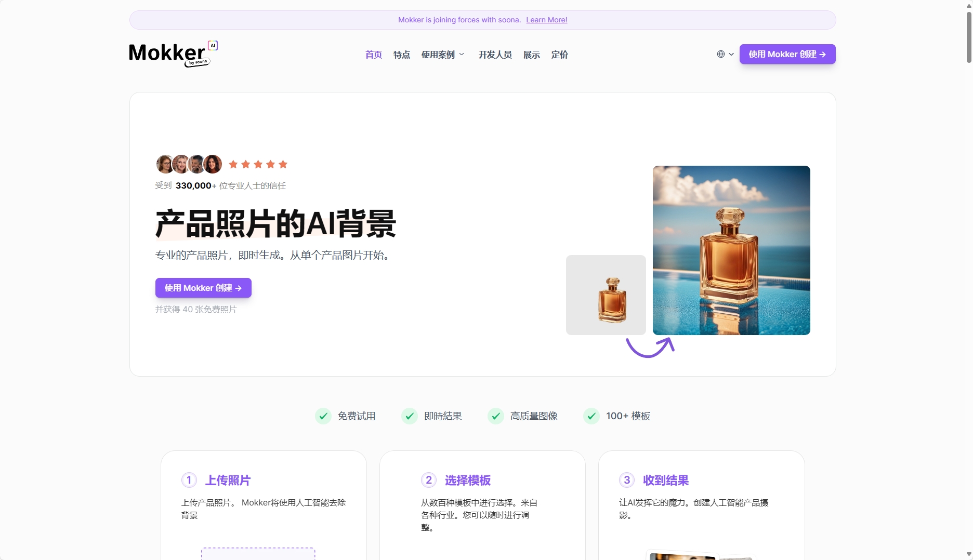This screenshot has height=560, width=973.
Task: Go to the 首页 nav item
Action: tap(373, 55)
